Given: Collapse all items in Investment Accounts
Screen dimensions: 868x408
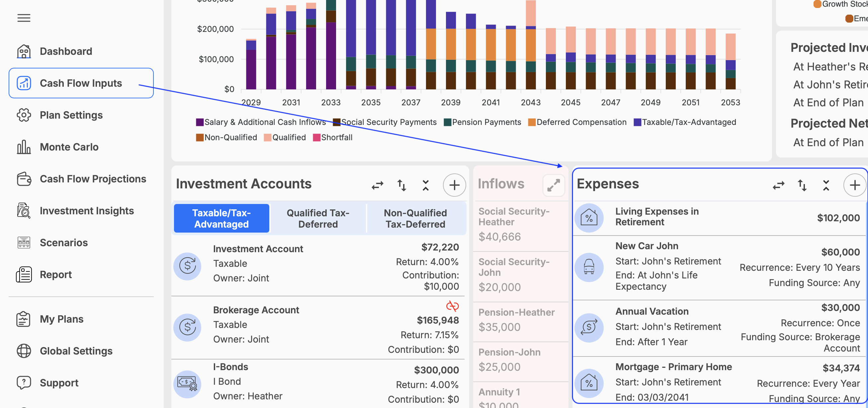Looking at the screenshot, I should [x=426, y=185].
